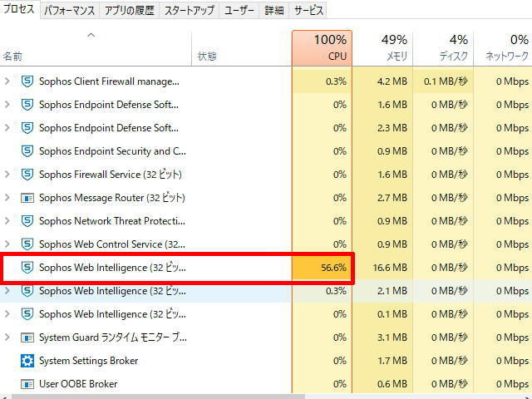Expand the System Guard runtime monitor group
Screen dimensions: 532x399
point(7,337)
